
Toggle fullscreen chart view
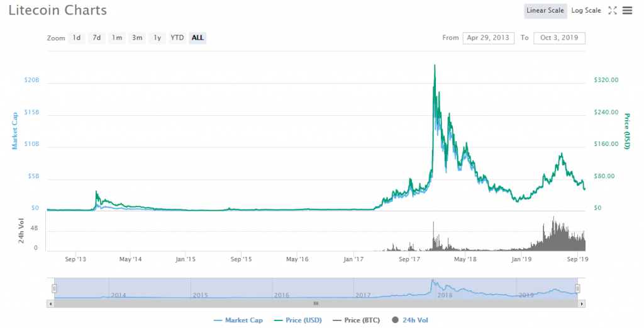pyautogui.click(x=613, y=11)
